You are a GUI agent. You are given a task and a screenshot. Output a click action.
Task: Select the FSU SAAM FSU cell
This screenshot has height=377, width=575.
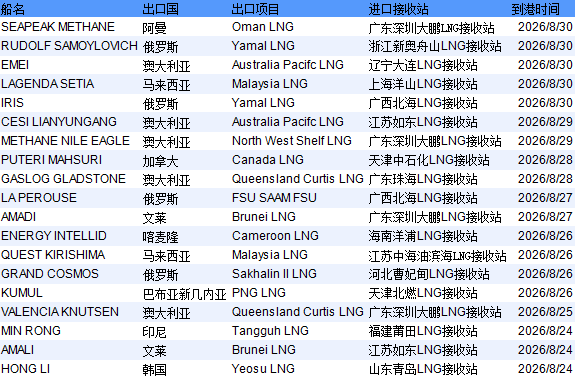point(274,198)
